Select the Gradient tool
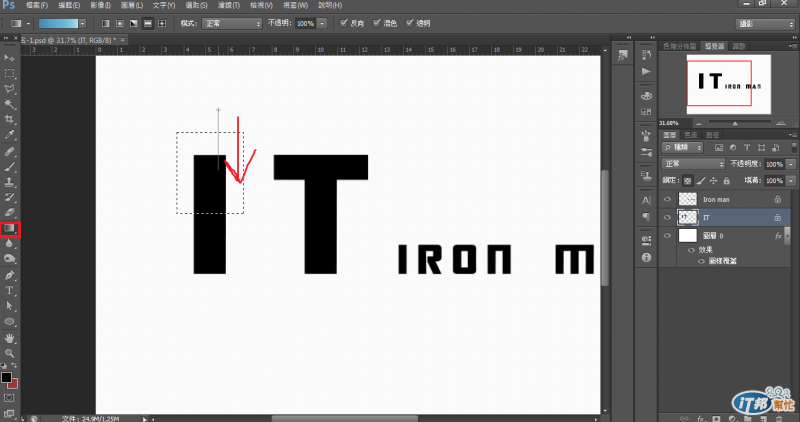Image resolution: width=800 pixels, height=422 pixels. (9, 229)
